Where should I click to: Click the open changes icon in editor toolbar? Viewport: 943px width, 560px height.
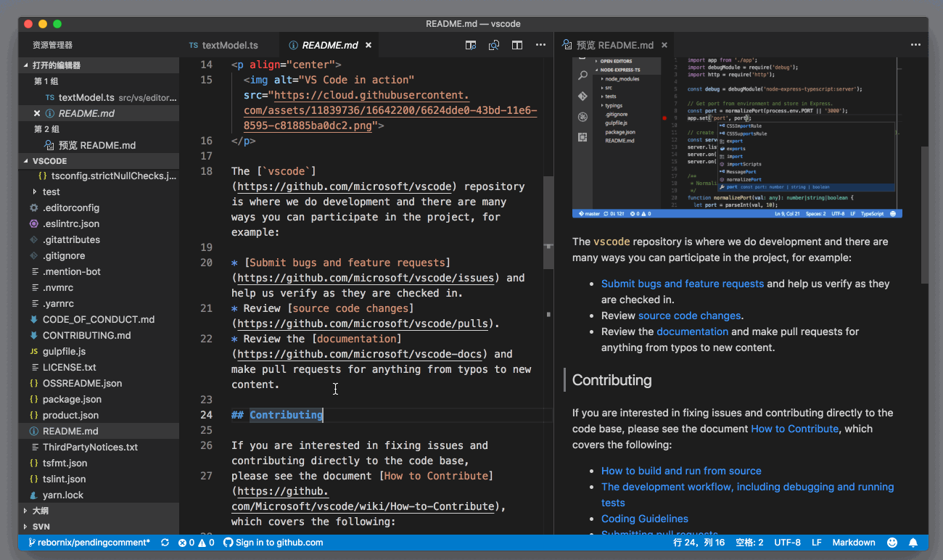[494, 45]
